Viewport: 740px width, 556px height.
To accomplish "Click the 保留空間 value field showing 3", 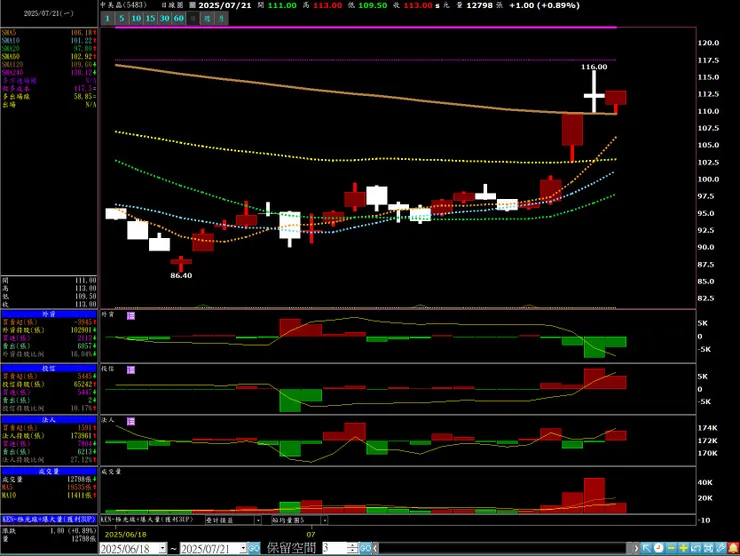I will 335,548.
